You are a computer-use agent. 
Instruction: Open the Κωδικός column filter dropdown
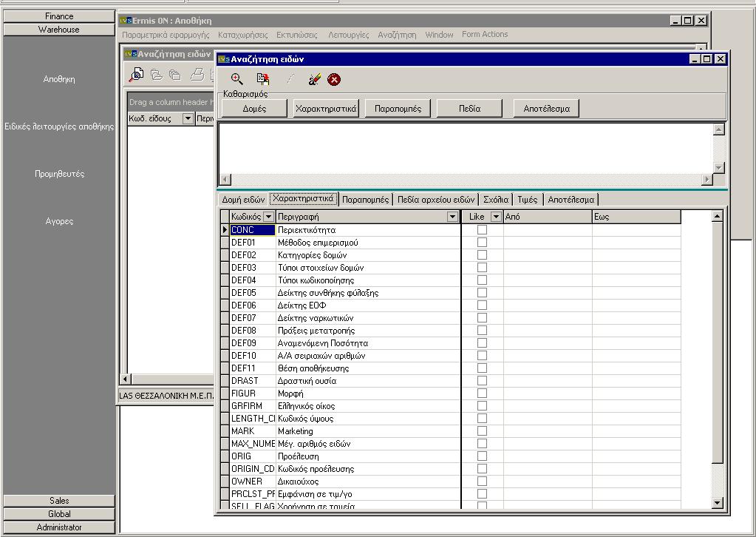click(269, 217)
